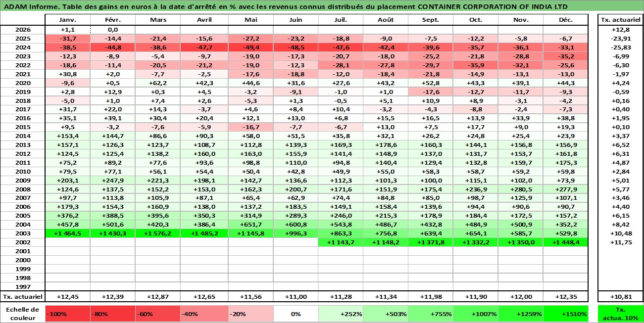The image size is (644, 323).
Task: Click the +12,45 actuarial rate under Janv.
Action: click(67, 297)
